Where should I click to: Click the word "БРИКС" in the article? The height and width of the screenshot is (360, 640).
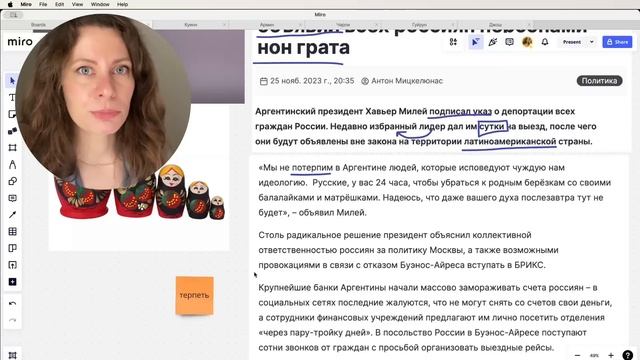pyautogui.click(x=529, y=265)
